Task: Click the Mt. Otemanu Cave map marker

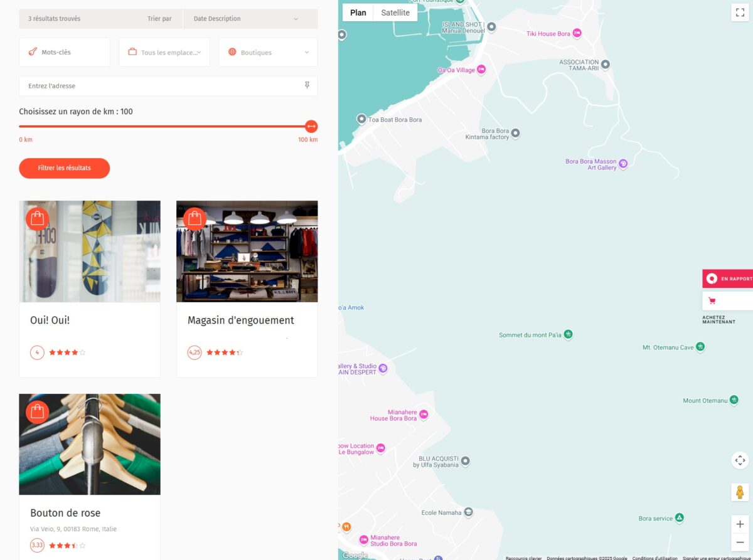Action: (x=700, y=347)
